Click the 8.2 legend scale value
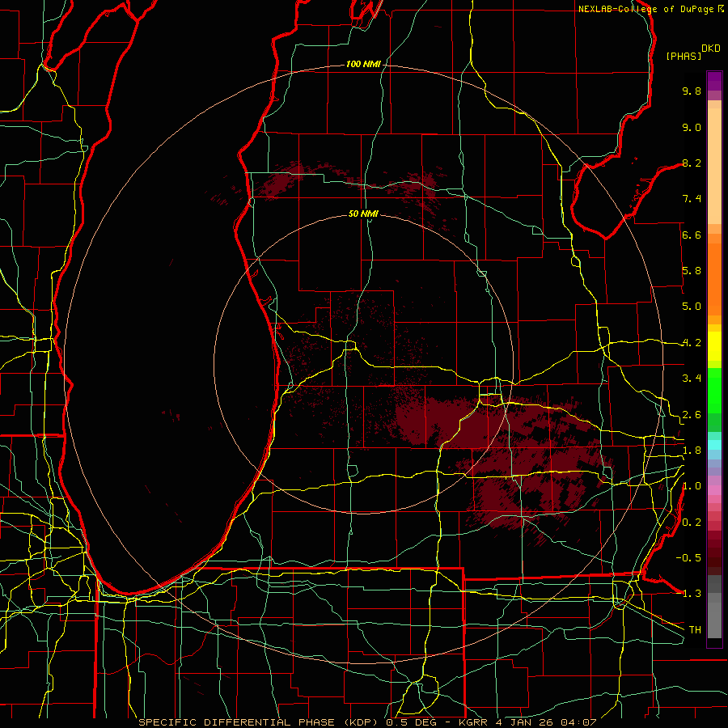728x728 pixels. coord(692,163)
